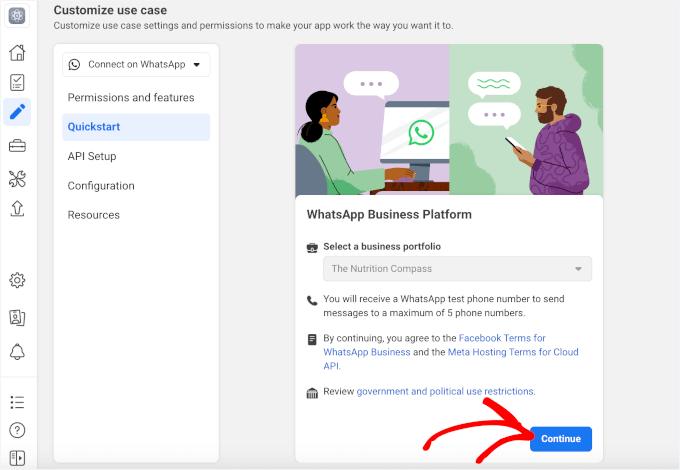Open help question mark icon
This screenshot has height=470, width=680.
[17, 430]
